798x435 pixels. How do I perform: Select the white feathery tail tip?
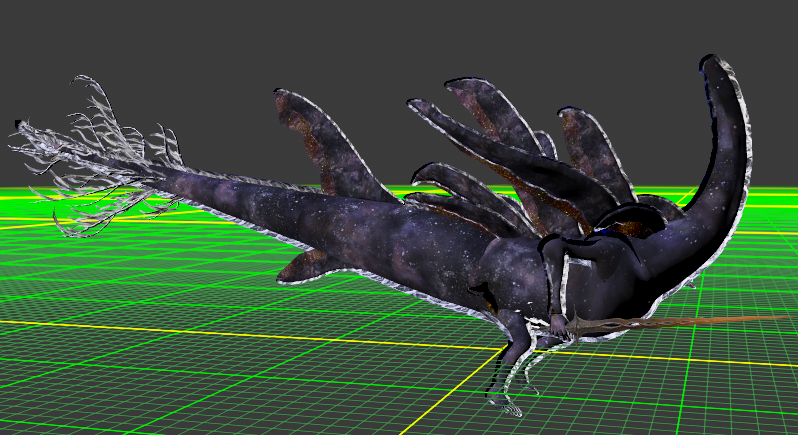point(97,155)
